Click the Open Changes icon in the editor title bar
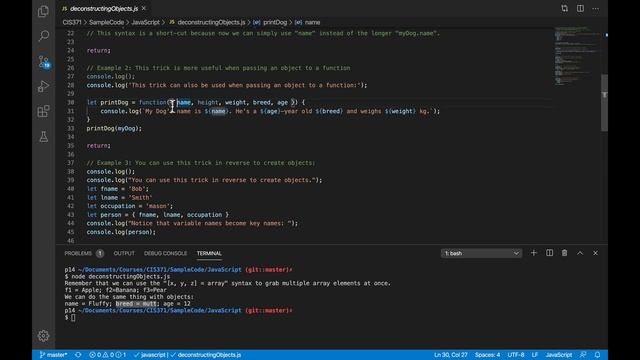Image resolution: width=640 pixels, height=360 pixels. [564, 9]
